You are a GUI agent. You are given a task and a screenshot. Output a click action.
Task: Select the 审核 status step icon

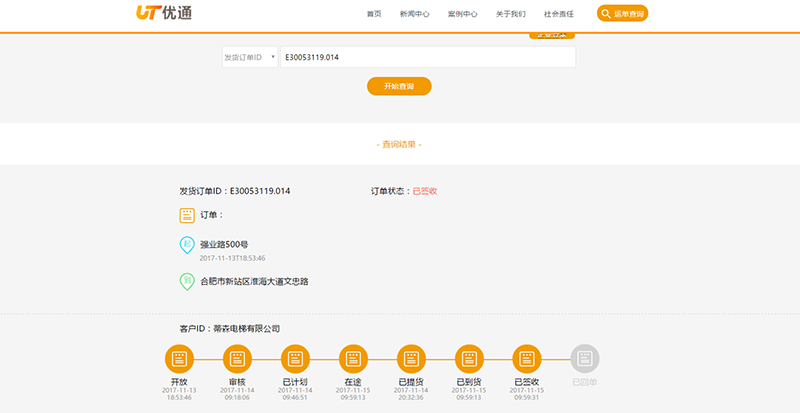(x=237, y=358)
